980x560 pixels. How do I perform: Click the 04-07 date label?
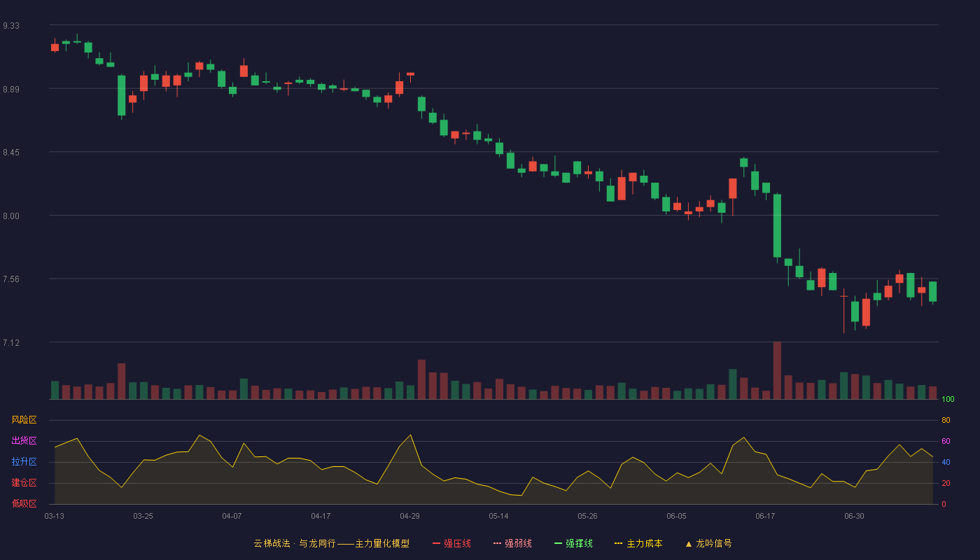coord(232,516)
